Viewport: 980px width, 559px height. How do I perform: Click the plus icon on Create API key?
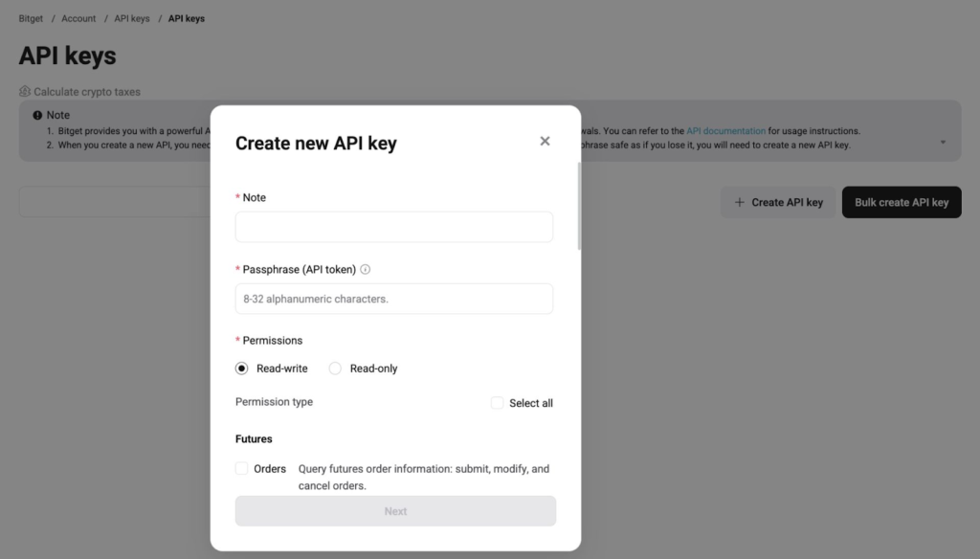739,202
